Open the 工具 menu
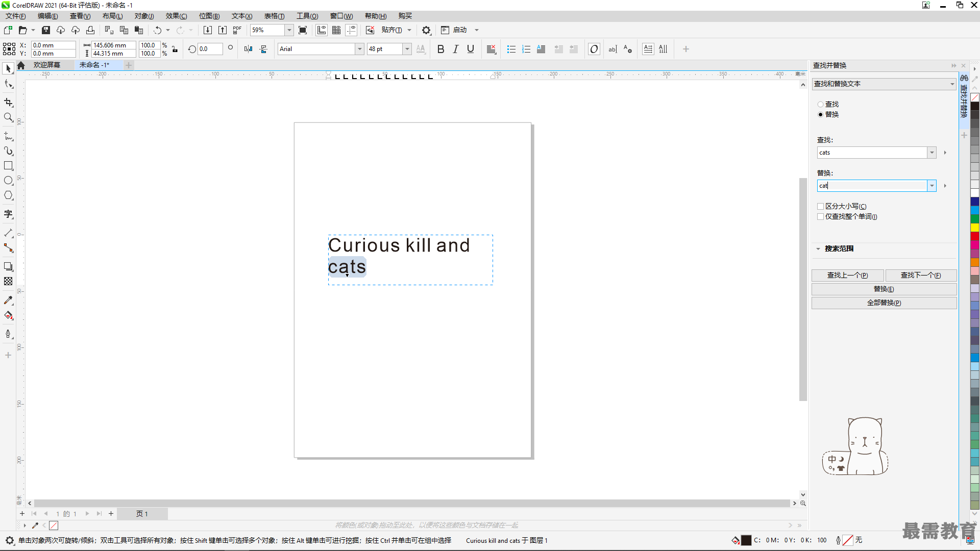Screen dimensions: 980x551 [307, 16]
